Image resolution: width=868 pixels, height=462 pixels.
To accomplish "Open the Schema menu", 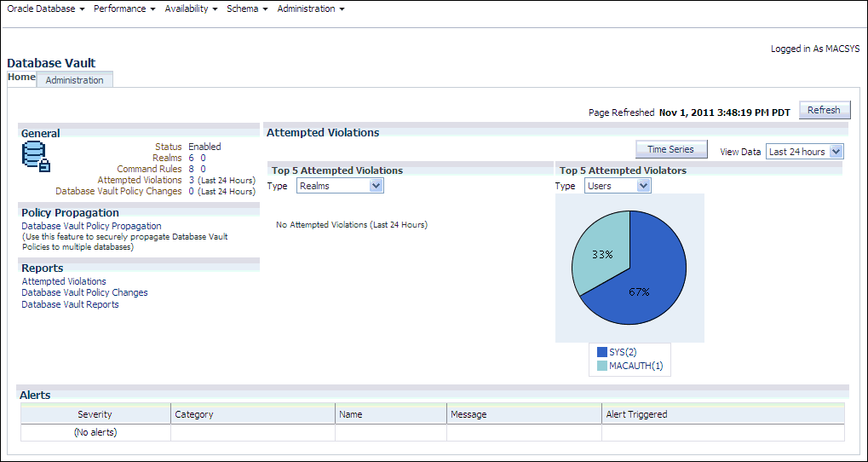I will pos(247,9).
